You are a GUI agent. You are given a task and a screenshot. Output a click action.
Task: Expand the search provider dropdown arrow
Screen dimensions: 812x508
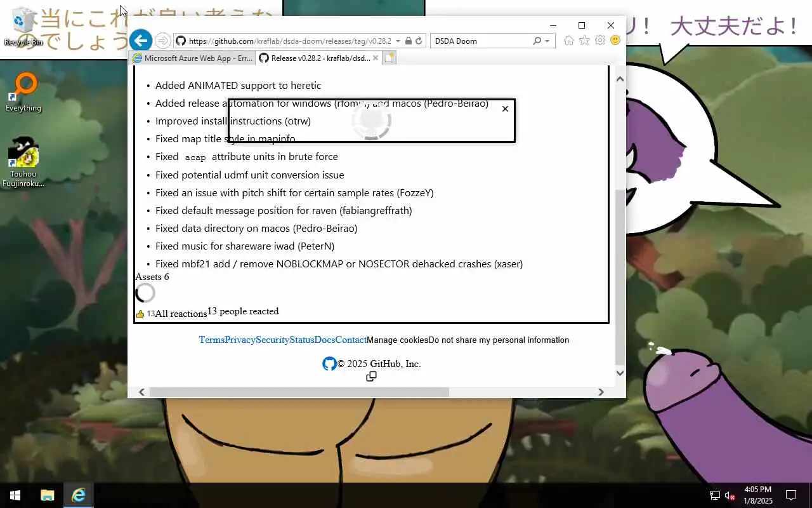(x=548, y=41)
